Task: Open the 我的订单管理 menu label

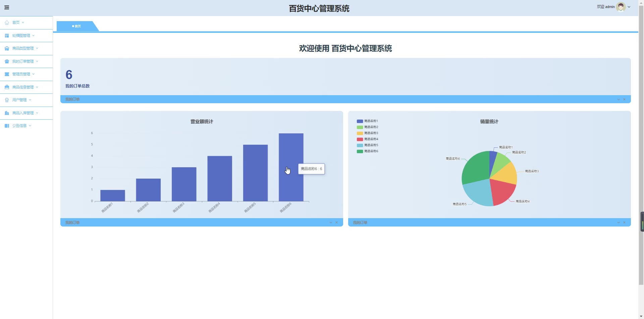Action: click(23, 61)
